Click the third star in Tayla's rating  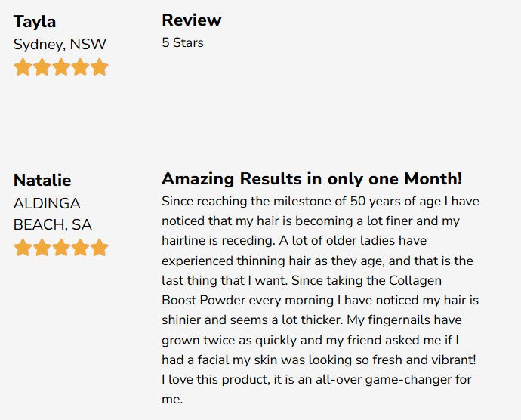(61, 67)
